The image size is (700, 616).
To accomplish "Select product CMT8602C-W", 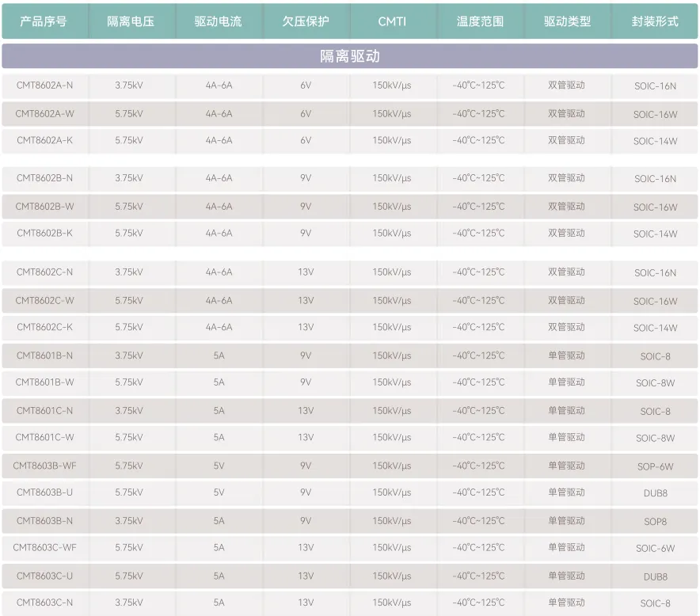I will point(44,300).
